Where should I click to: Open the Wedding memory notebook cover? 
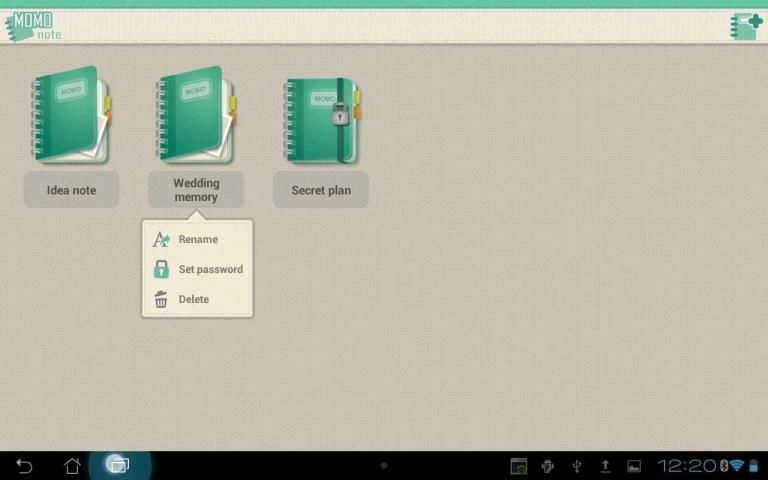[196, 115]
